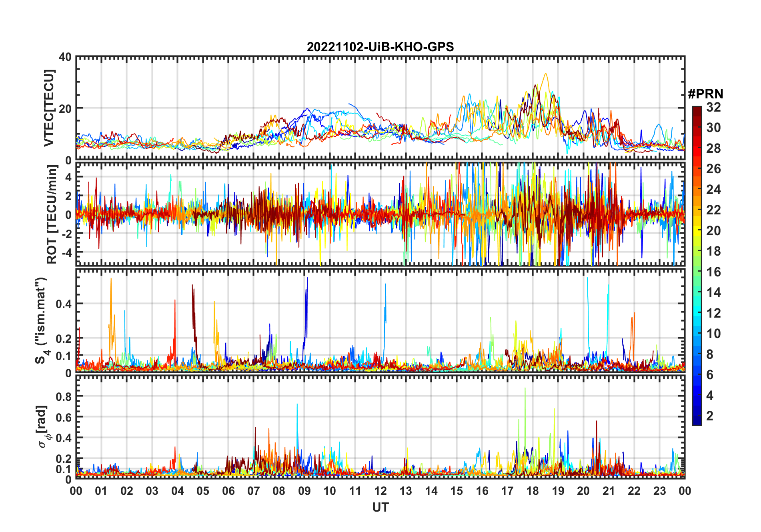Click x-axis hour label 22
This screenshot has height=532, width=761.
click(x=634, y=491)
